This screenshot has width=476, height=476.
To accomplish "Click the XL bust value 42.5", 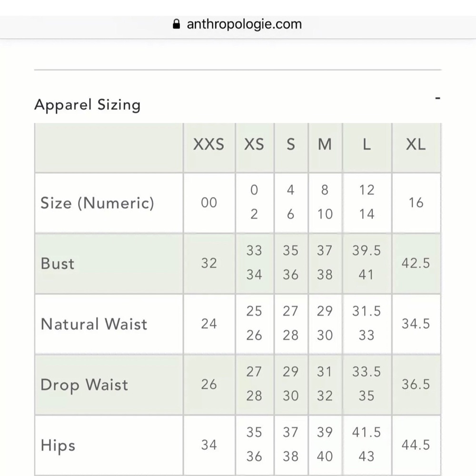I will pos(416,263).
